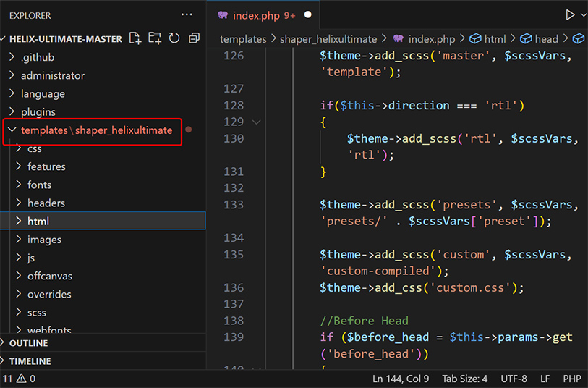Viewport: 588px width, 388px height.
Task: Click the New File icon in Explorer
Action: tap(135, 38)
